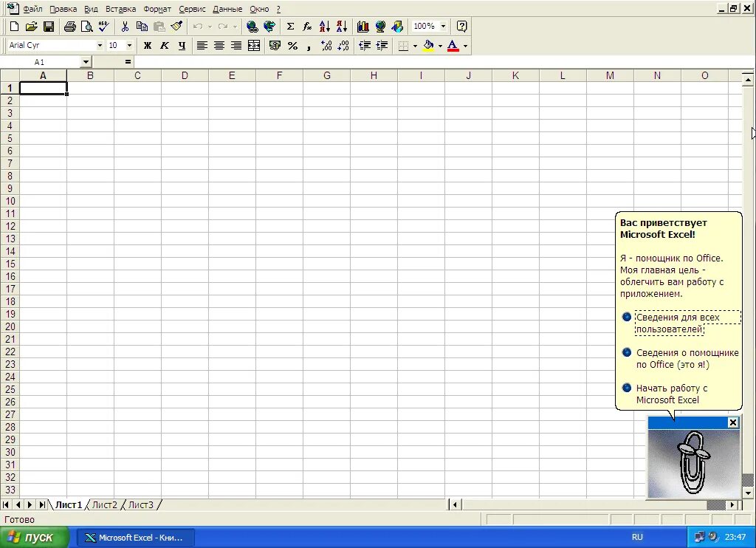This screenshot has width=756, height=548.
Task: Insert a hyperlink with the globe-link icon
Action: coord(252,27)
